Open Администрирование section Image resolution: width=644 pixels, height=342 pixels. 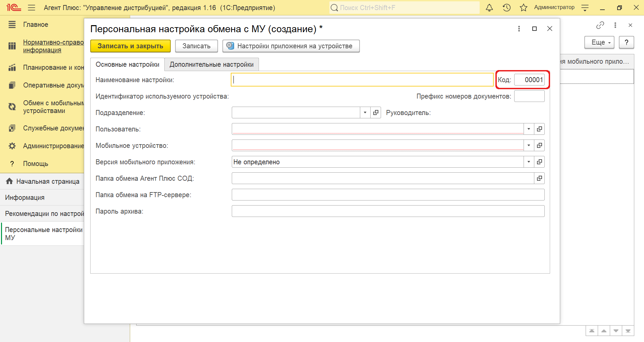(53, 146)
